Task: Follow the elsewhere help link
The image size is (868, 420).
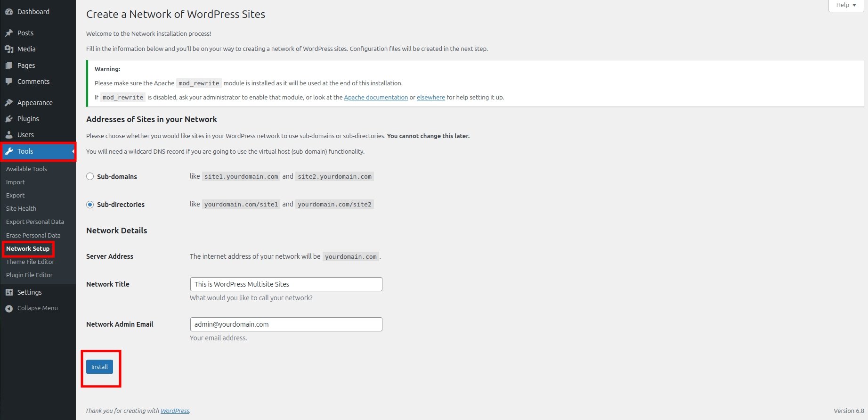Action: coord(431,97)
